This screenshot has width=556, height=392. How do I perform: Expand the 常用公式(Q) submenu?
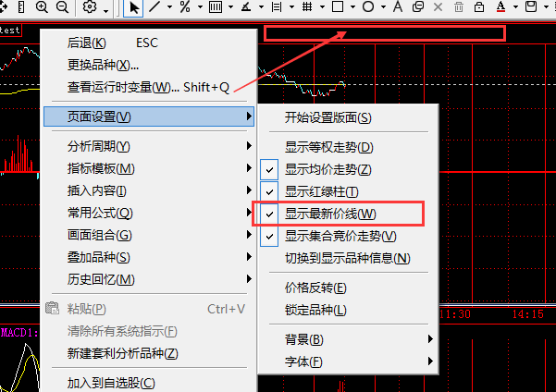click(149, 213)
